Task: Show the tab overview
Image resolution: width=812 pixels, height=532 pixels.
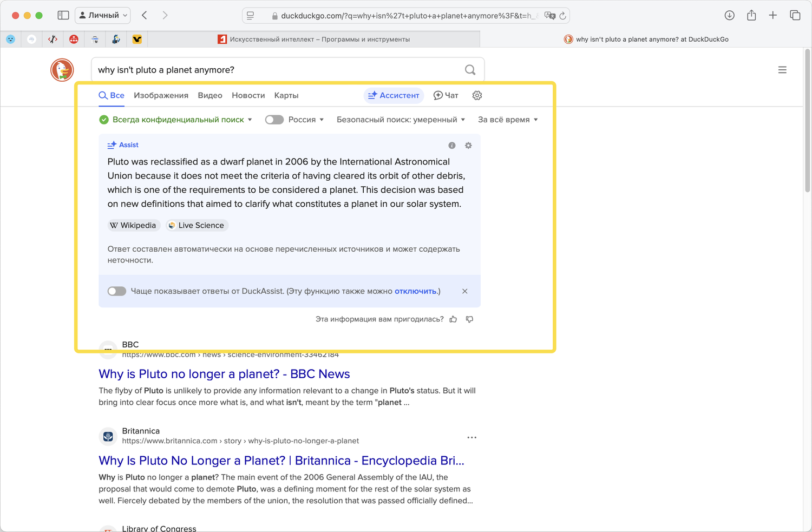Action: (795, 15)
